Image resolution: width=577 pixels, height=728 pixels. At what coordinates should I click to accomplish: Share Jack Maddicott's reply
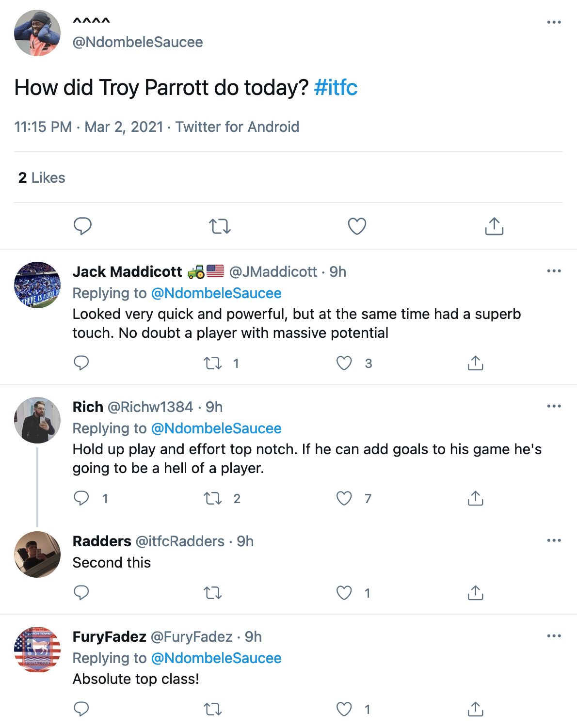click(x=475, y=363)
